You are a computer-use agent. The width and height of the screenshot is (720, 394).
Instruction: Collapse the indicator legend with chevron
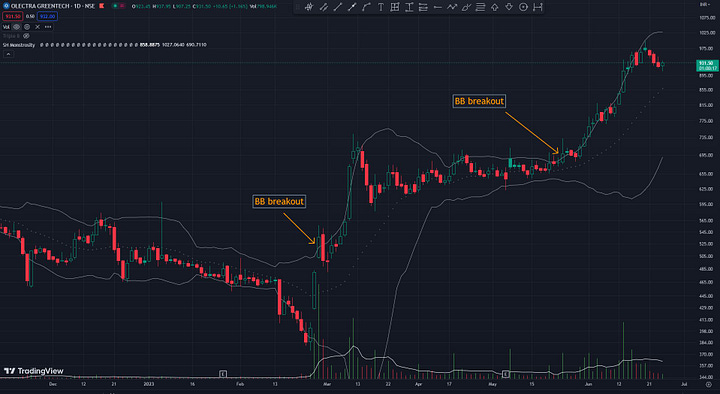click(x=8, y=54)
